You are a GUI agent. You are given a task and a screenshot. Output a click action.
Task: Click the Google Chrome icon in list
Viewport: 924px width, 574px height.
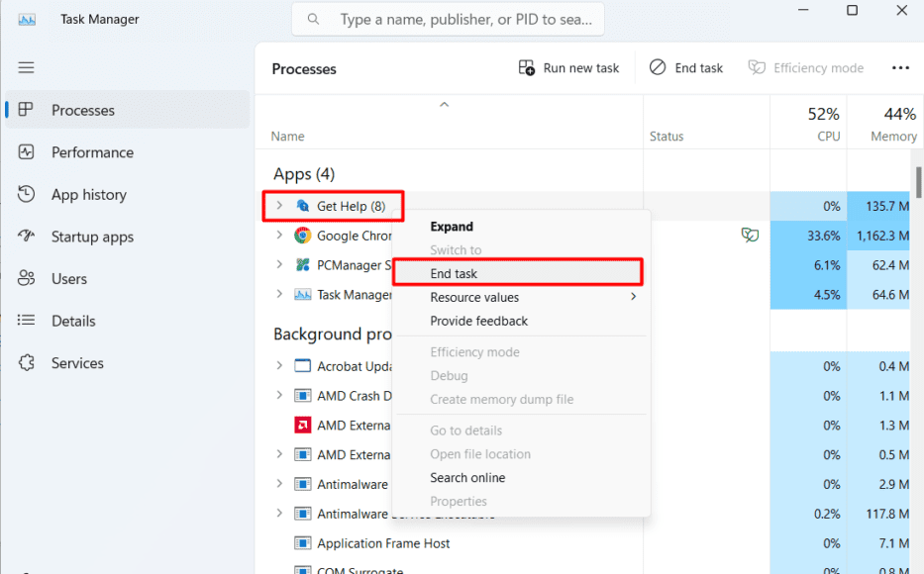point(302,236)
